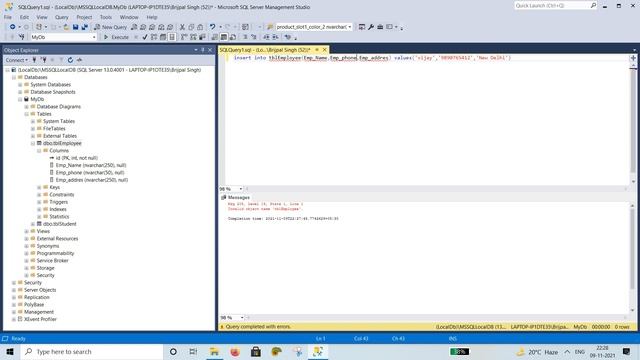
Task: Expand the System Databases node
Action: tap(20, 84)
